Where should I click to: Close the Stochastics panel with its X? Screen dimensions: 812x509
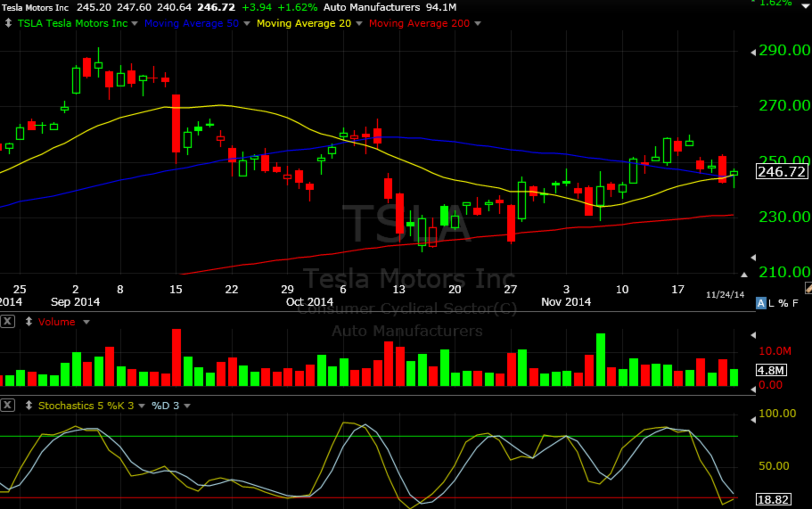point(8,405)
